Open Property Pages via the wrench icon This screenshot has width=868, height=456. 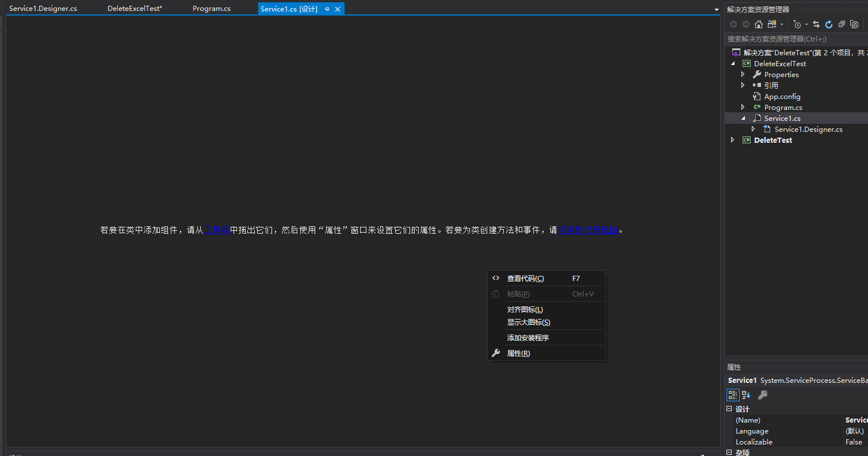pos(763,395)
